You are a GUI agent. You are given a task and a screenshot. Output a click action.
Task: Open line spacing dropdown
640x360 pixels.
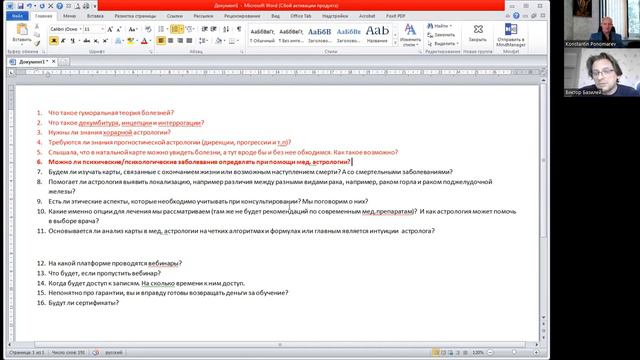click(x=203, y=41)
